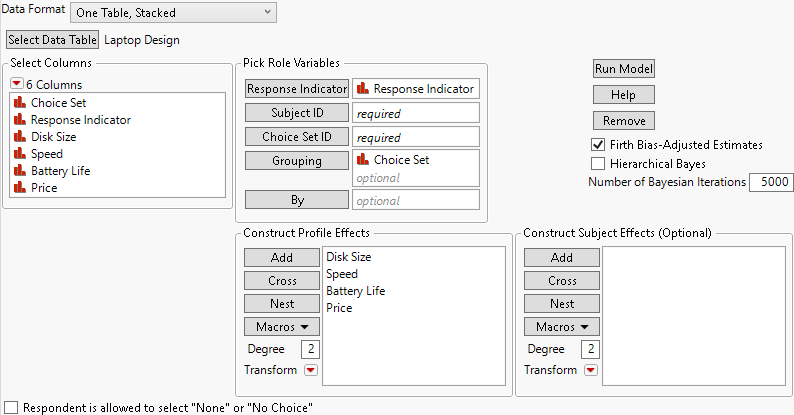The image size is (794, 415).
Task: Click icon beside Choice Set in Grouping
Action: pyautogui.click(x=363, y=160)
